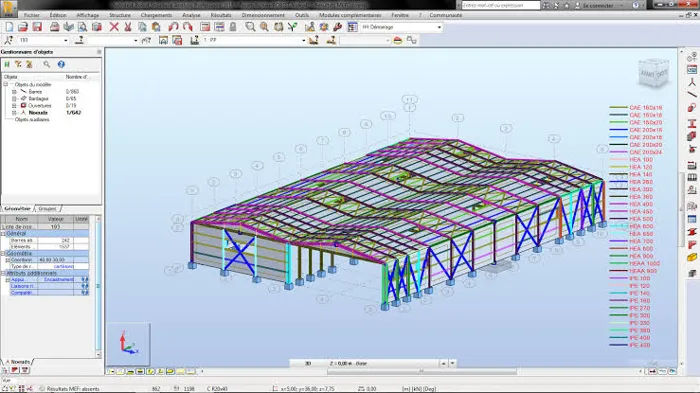Click the Encastrement support value link
The height and width of the screenshot is (393, 700).
[58, 280]
